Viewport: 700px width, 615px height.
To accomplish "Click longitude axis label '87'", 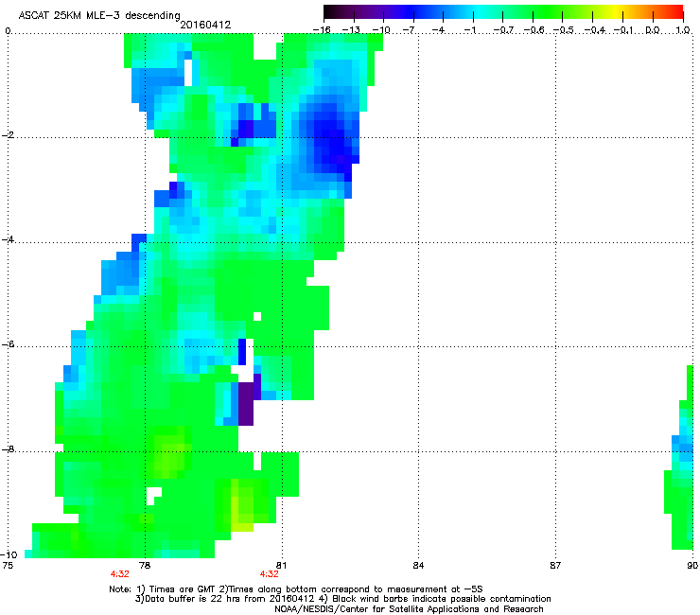I will (555, 566).
